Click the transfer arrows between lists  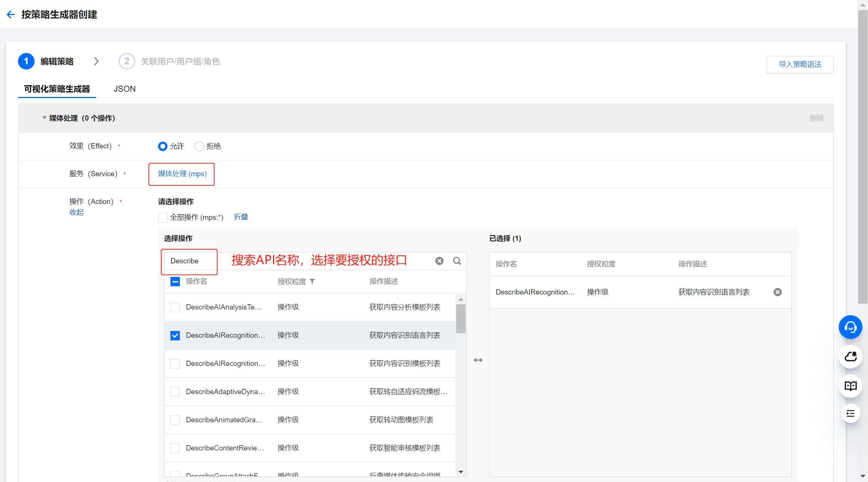coord(478,360)
